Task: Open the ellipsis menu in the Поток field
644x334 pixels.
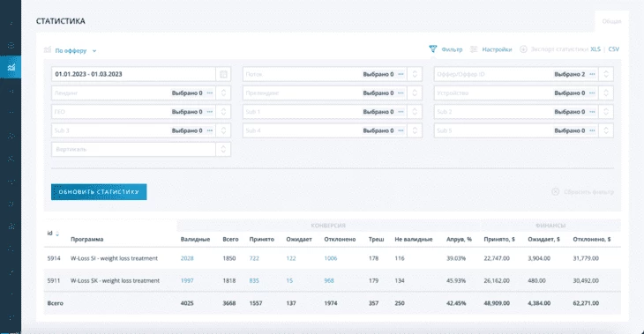Action: click(x=401, y=74)
